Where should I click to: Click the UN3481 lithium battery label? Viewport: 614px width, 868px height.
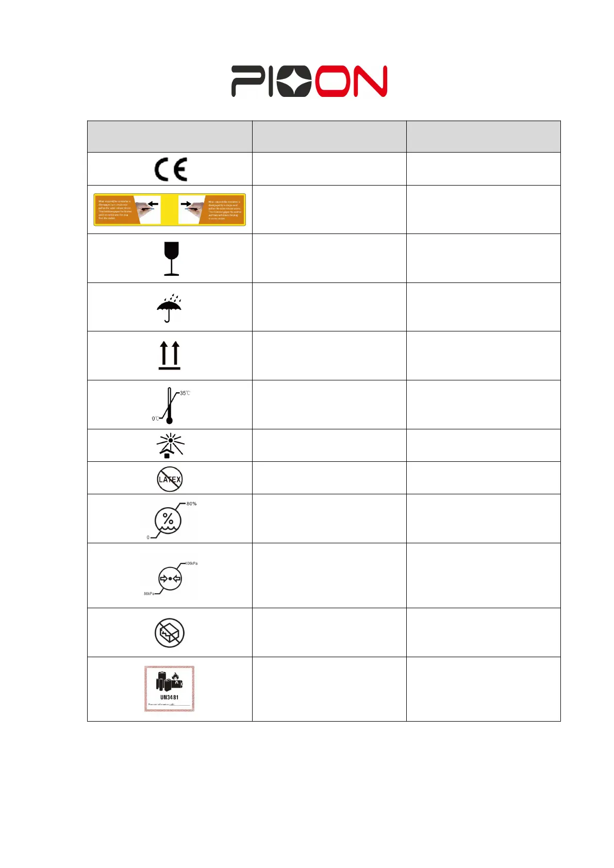170,689
